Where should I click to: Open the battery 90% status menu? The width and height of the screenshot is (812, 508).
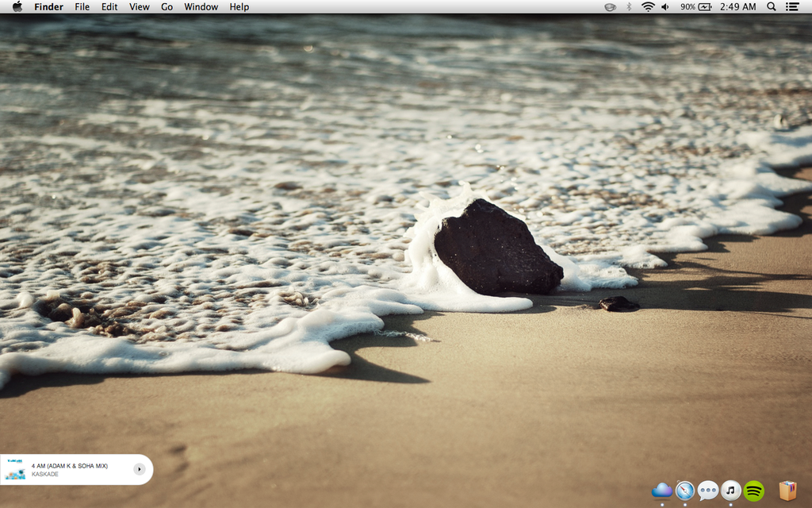coord(698,7)
